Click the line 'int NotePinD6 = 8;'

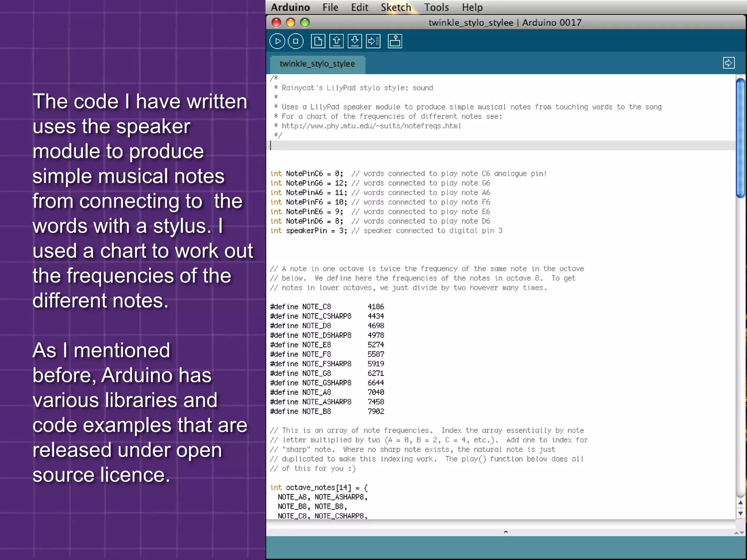pos(380,221)
